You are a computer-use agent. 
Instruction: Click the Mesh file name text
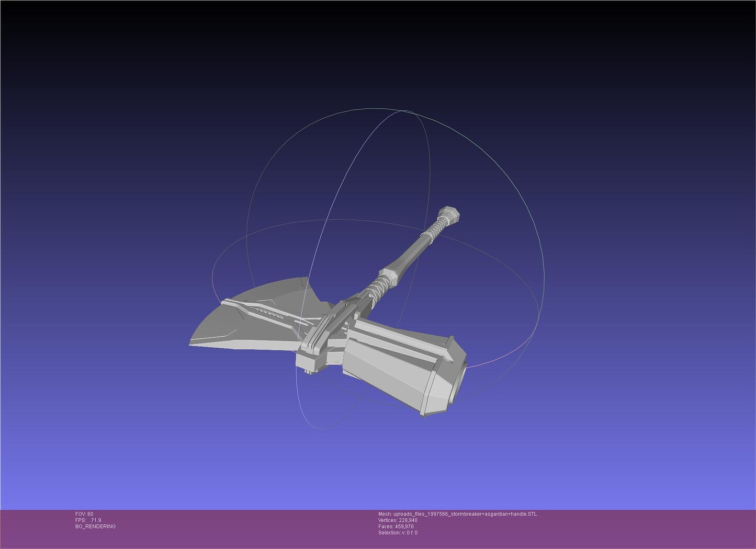point(457,514)
